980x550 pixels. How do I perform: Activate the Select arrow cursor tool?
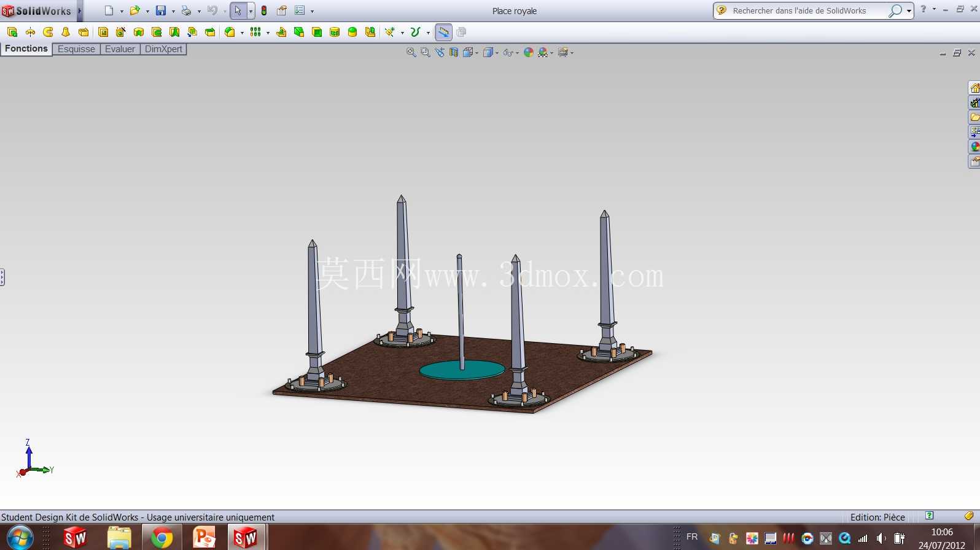coord(238,10)
